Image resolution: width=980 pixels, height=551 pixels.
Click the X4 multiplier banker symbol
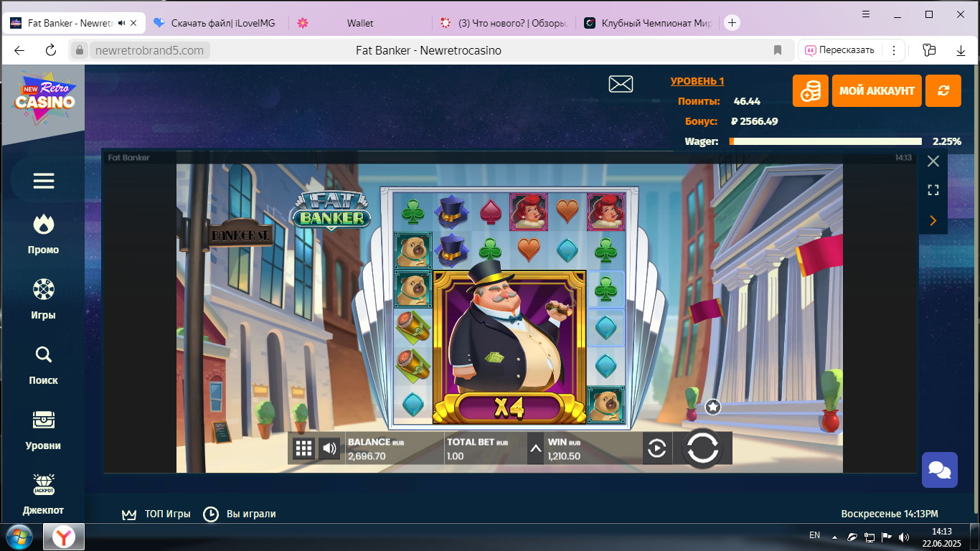tap(510, 347)
